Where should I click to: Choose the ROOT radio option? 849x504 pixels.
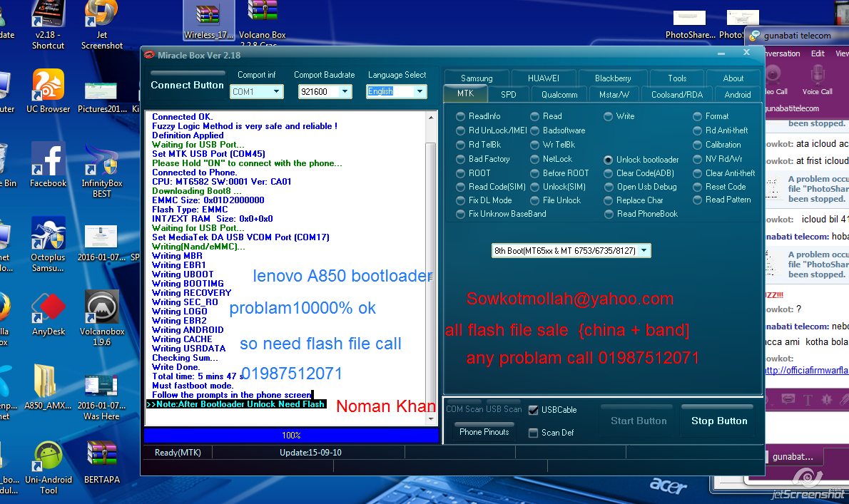(x=460, y=173)
